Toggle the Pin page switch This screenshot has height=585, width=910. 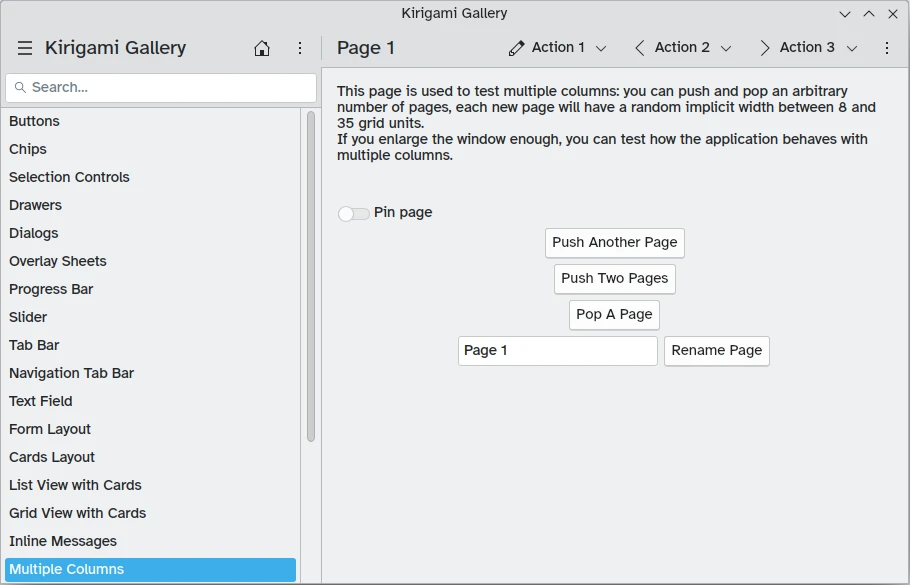pyautogui.click(x=353, y=214)
